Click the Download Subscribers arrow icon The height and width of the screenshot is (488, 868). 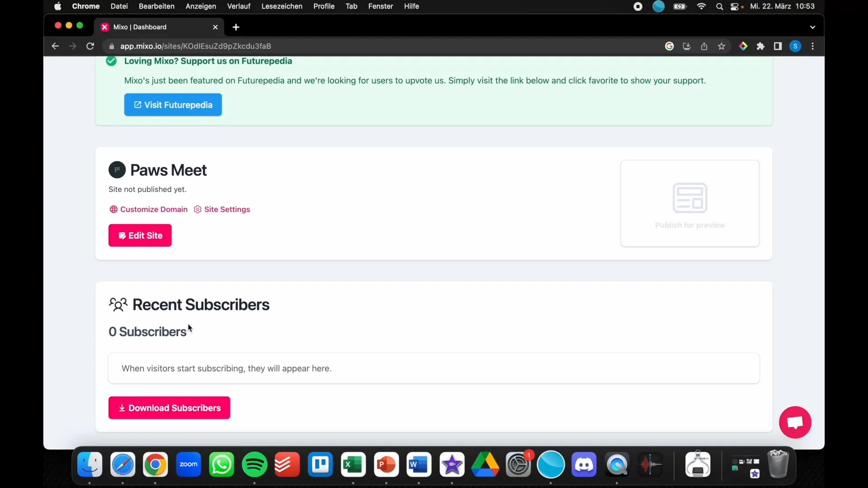(x=122, y=408)
